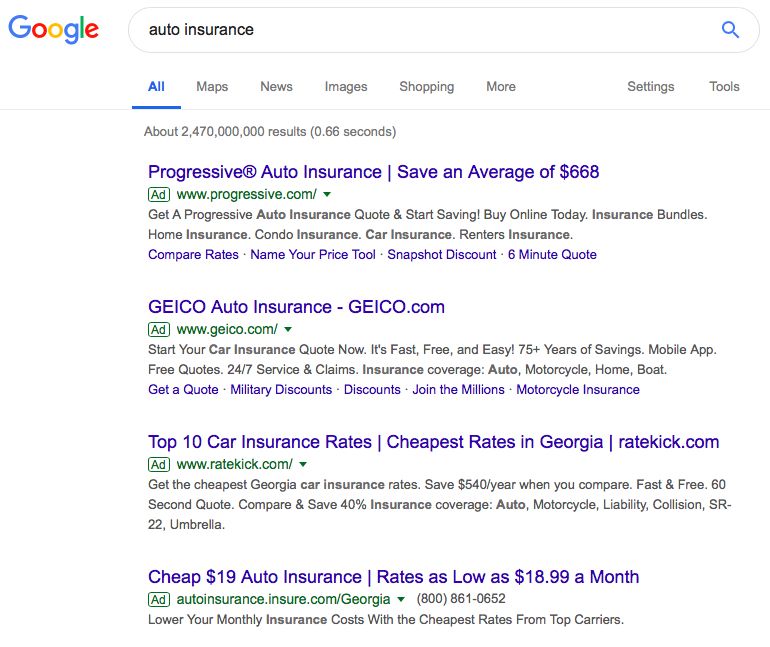
Task: Expand dropdown arrow next to autoinsurance.insure.com/Georgia
Action: pos(401,599)
